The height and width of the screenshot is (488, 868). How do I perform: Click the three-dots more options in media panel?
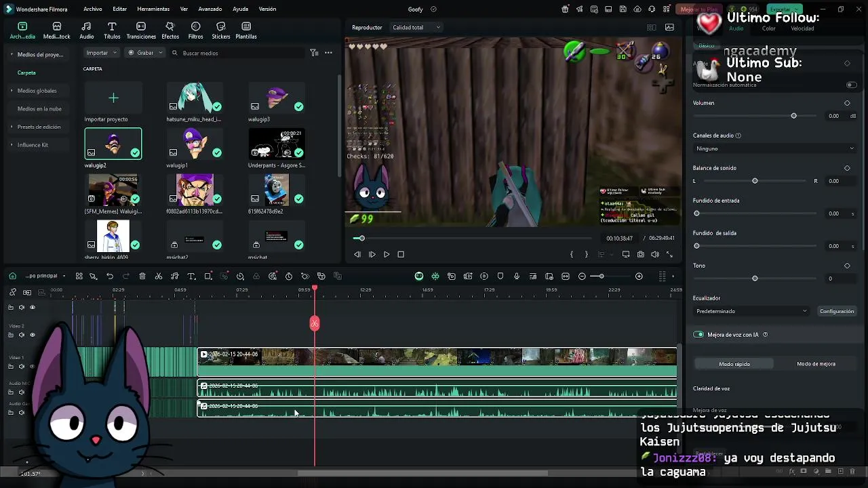(x=328, y=52)
